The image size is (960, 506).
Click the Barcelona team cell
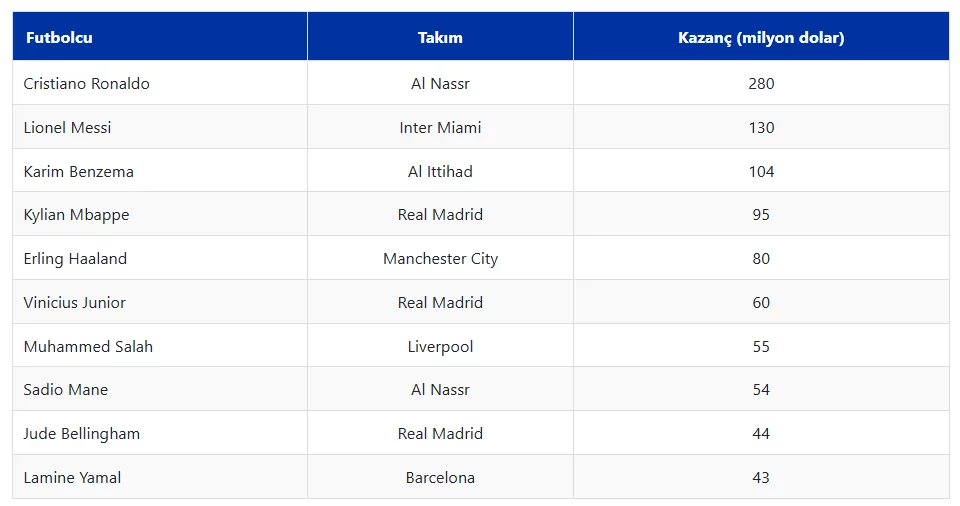click(x=440, y=478)
